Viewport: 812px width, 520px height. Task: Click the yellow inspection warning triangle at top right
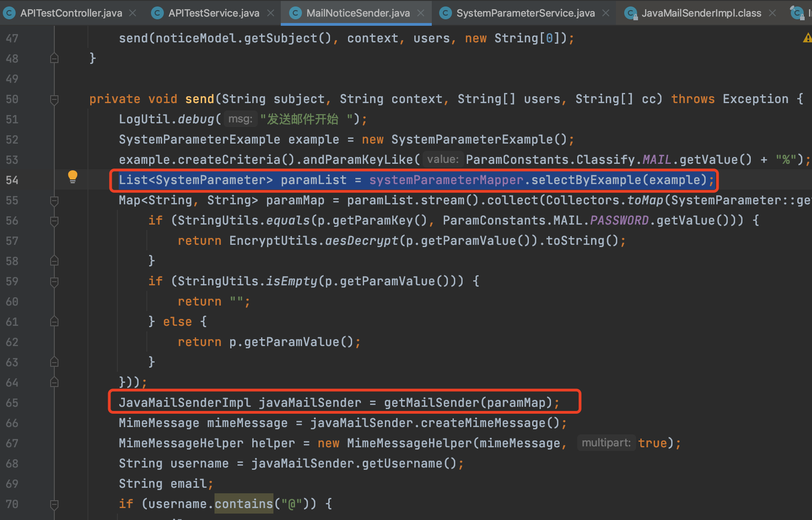pyautogui.click(x=806, y=38)
